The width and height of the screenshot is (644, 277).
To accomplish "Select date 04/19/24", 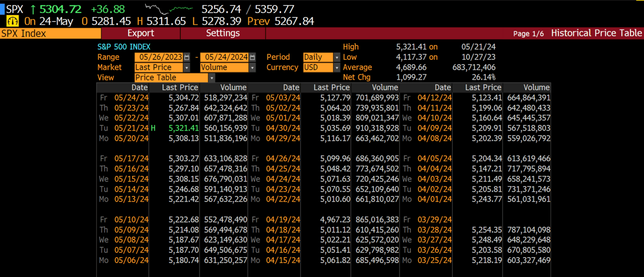I will tap(283, 220).
